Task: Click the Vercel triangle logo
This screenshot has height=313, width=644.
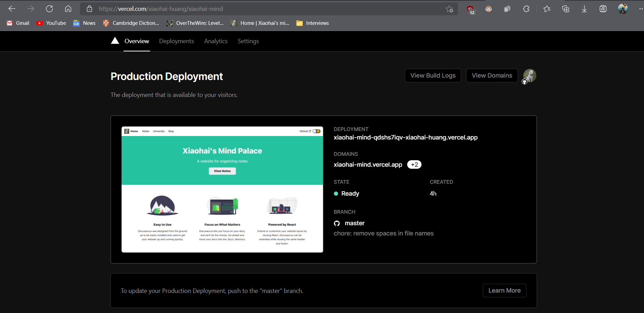Action: [x=115, y=40]
